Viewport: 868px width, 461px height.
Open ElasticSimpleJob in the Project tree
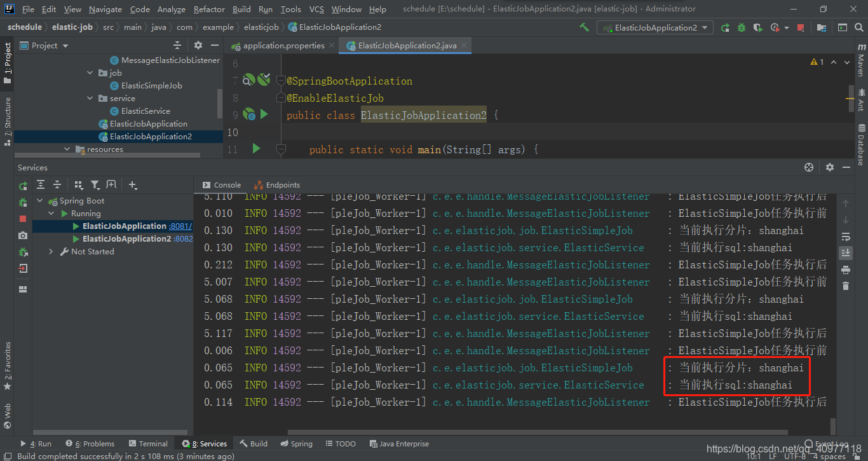pos(151,85)
